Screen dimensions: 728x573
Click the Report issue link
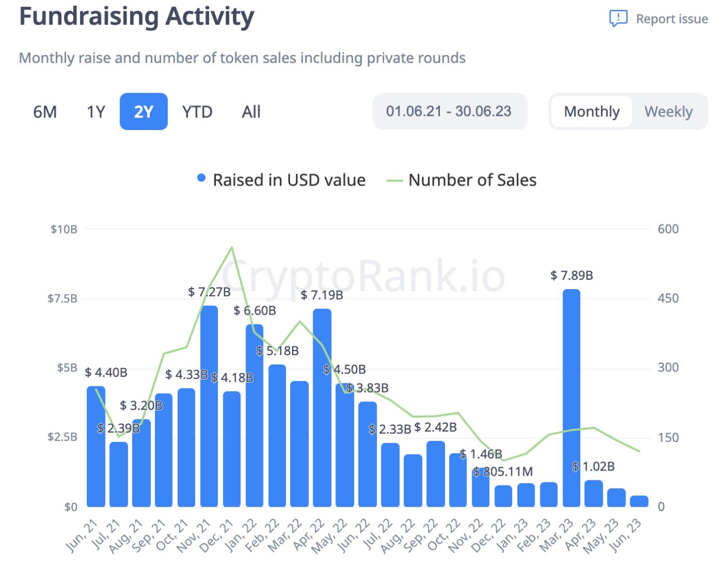[671, 18]
